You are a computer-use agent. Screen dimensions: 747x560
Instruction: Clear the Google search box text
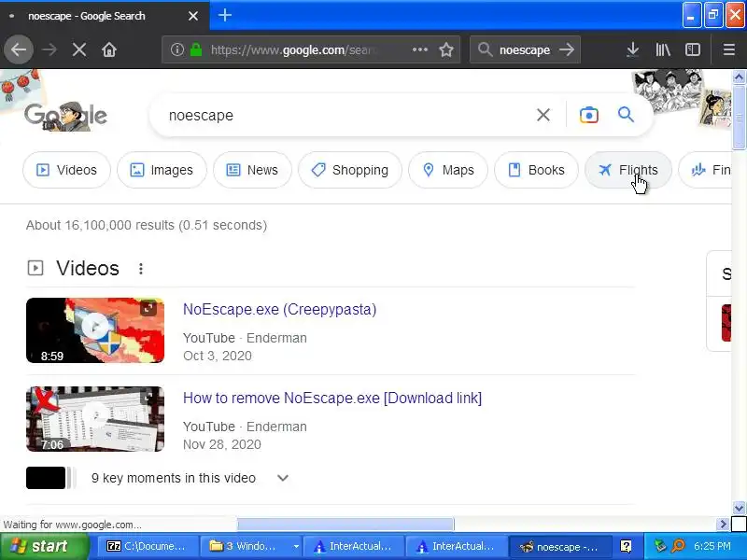[543, 115]
